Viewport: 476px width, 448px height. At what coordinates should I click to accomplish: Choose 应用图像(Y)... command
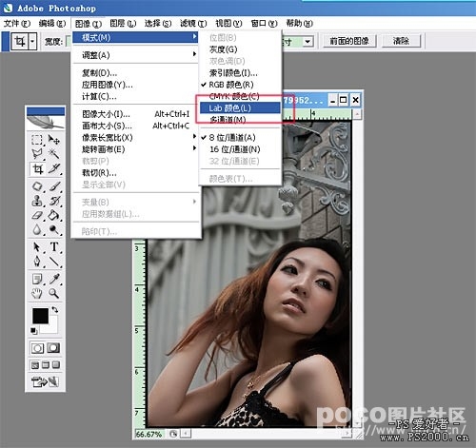[x=135, y=85]
